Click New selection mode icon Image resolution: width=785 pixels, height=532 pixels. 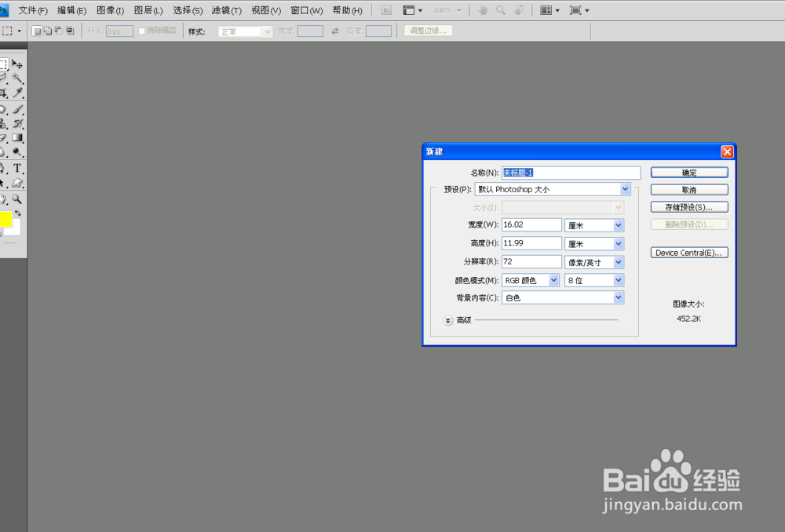click(37, 31)
